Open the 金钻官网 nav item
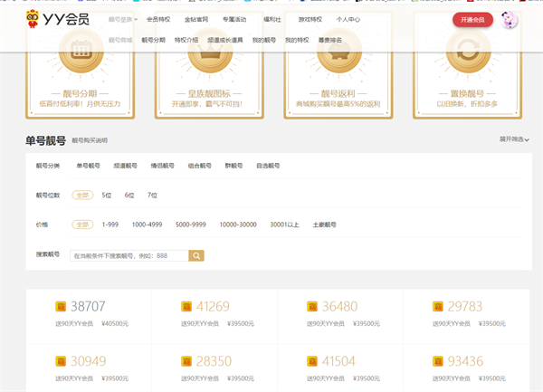543x392 pixels. (196, 19)
